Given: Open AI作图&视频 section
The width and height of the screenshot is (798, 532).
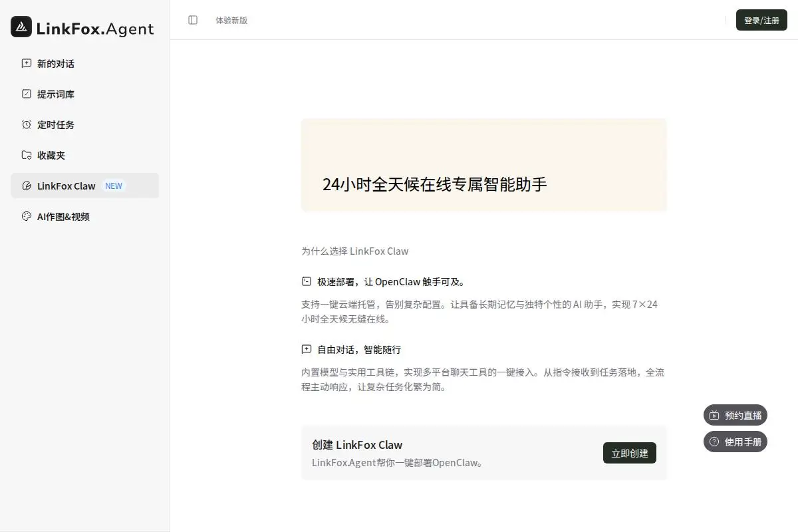Looking at the screenshot, I should click(84, 217).
